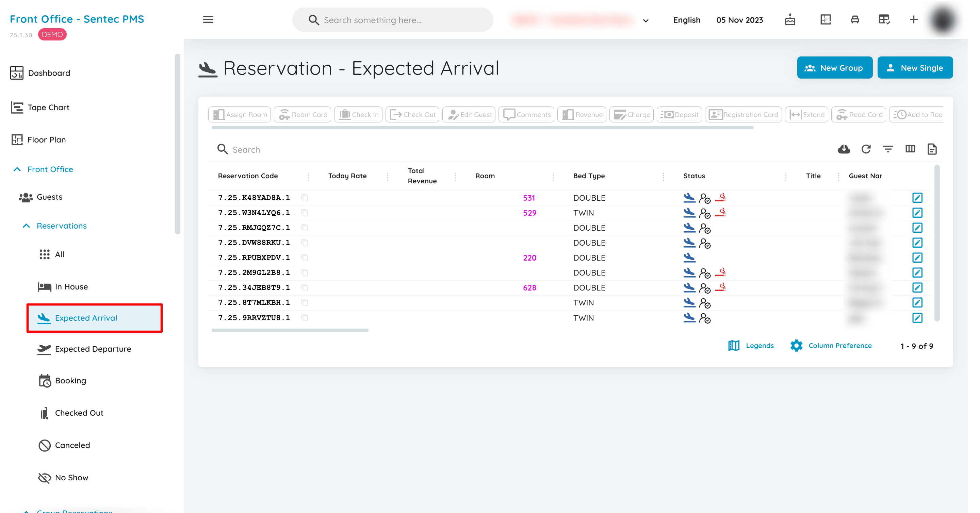The image size is (980, 513).
Task: Click the Check In toolbar button
Action: tap(358, 115)
